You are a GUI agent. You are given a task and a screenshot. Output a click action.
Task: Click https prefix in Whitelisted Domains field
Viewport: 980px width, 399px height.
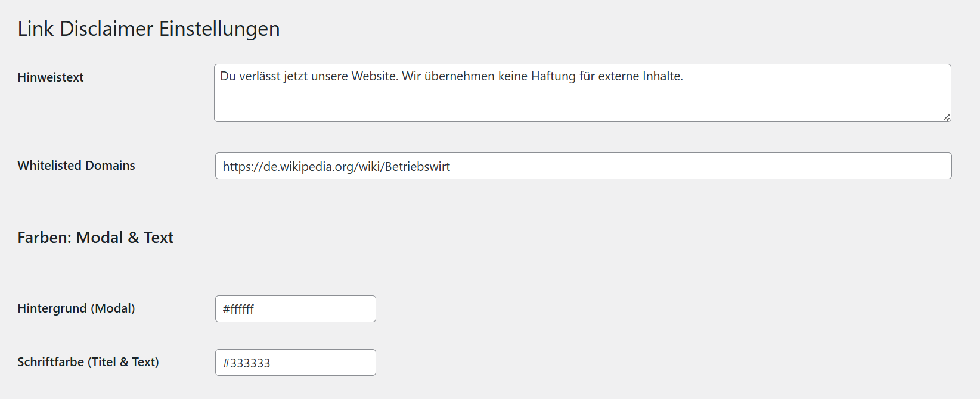[x=236, y=167]
